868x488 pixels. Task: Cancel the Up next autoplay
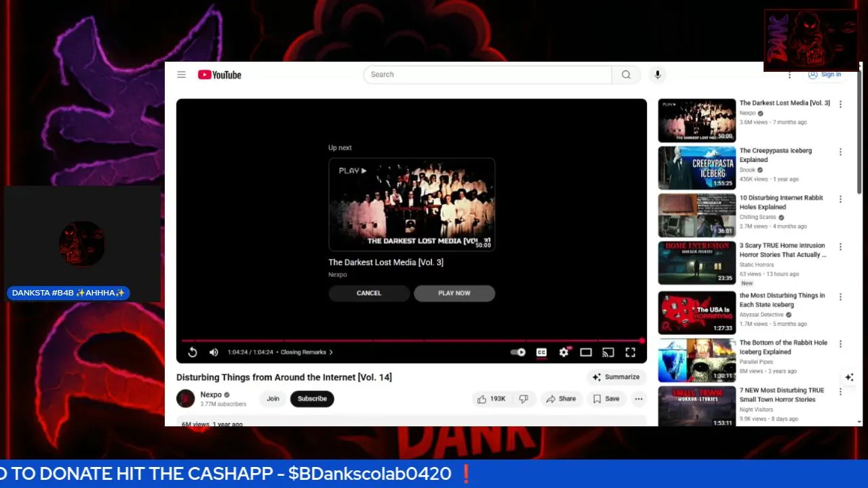click(369, 293)
